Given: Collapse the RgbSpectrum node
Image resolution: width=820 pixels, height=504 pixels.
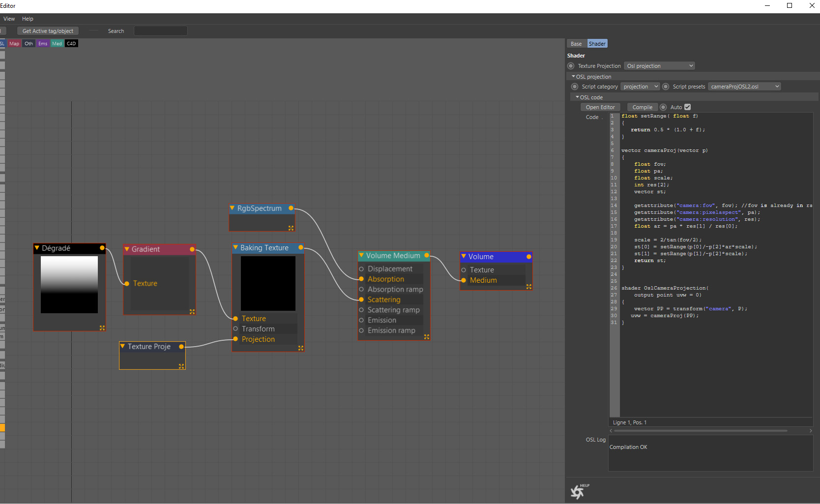Looking at the screenshot, I should pyautogui.click(x=232, y=208).
